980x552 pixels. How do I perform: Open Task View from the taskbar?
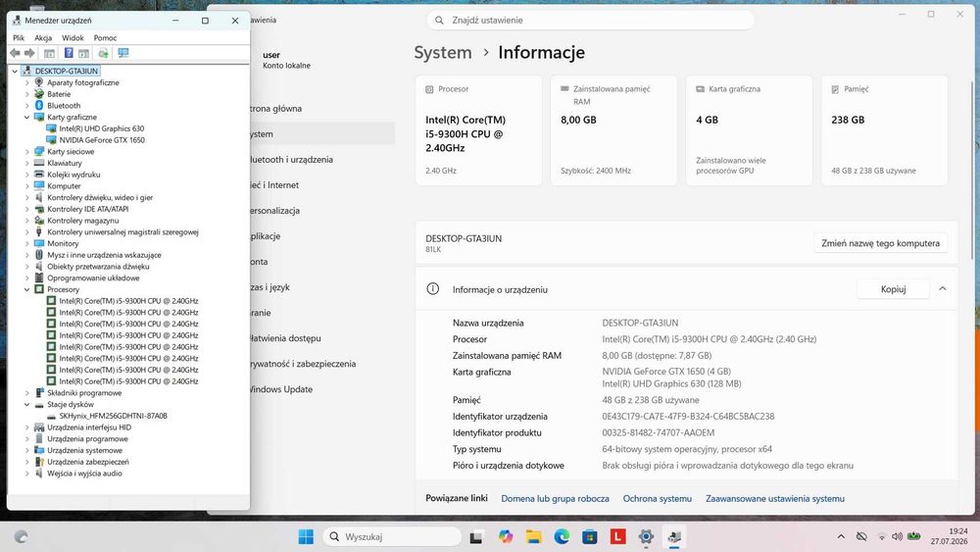pyautogui.click(x=476, y=536)
